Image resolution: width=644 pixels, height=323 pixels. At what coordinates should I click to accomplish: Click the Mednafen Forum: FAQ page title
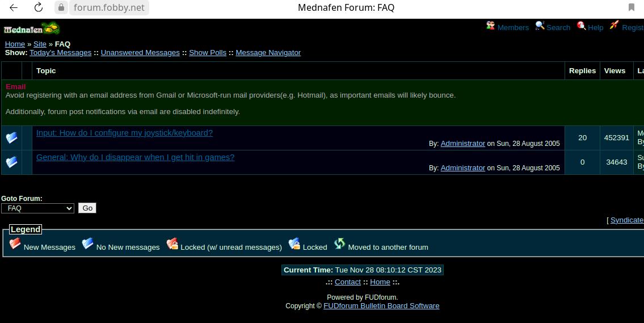pyautogui.click(x=346, y=7)
